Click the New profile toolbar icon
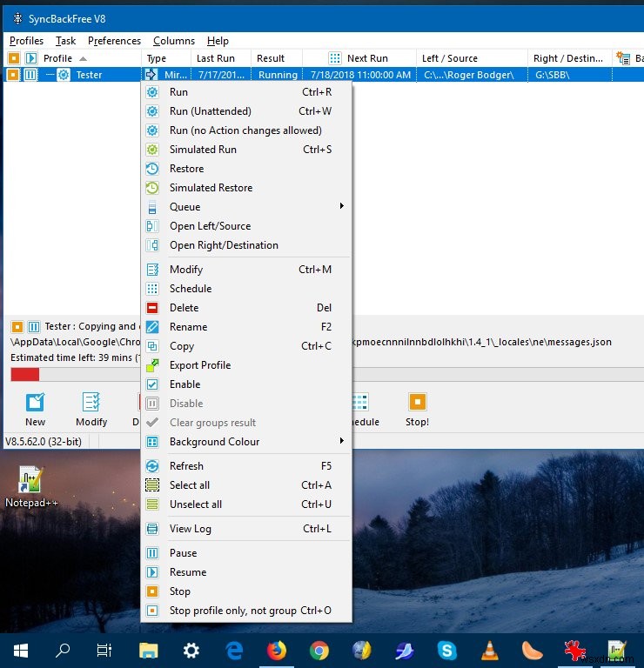Screen dimensions: 644x668 click(35, 402)
